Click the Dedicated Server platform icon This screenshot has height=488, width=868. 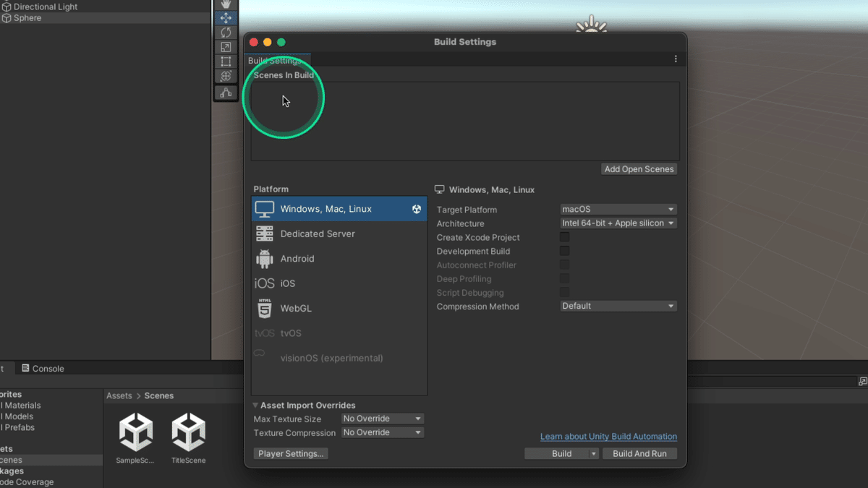[265, 234]
